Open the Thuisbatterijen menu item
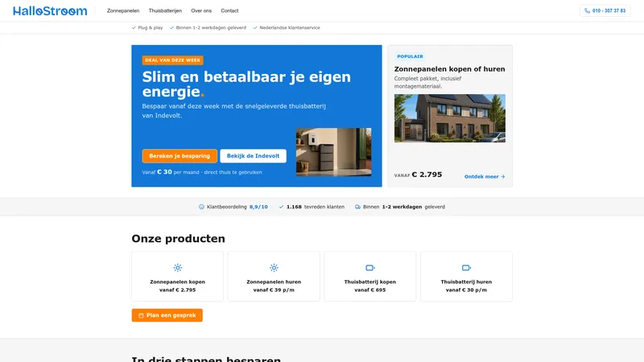The image size is (644, 362). click(165, 10)
